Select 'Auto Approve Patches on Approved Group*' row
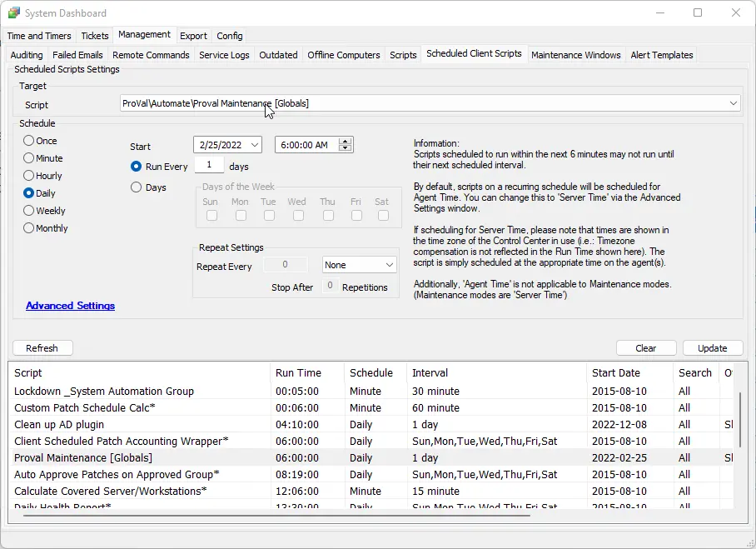 (x=371, y=474)
